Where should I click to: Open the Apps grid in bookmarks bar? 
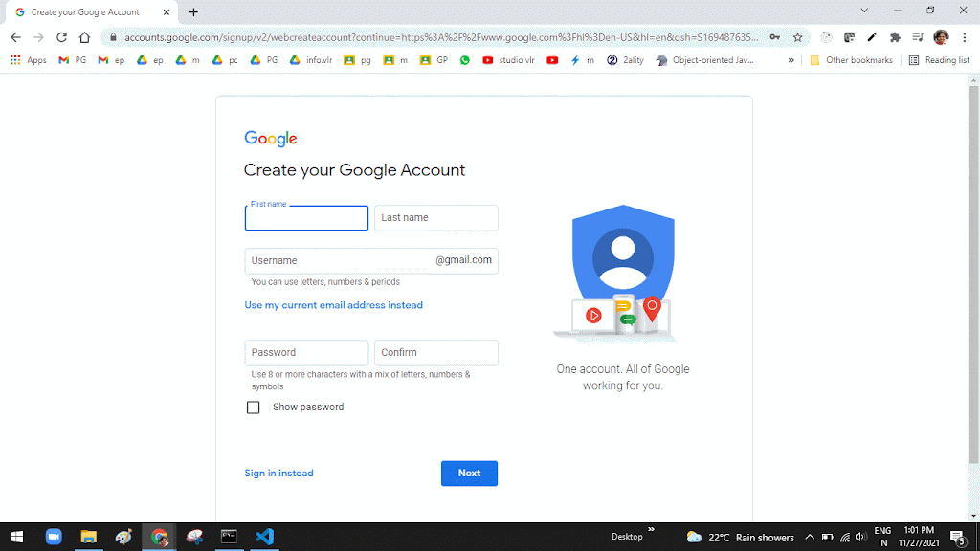pos(28,60)
